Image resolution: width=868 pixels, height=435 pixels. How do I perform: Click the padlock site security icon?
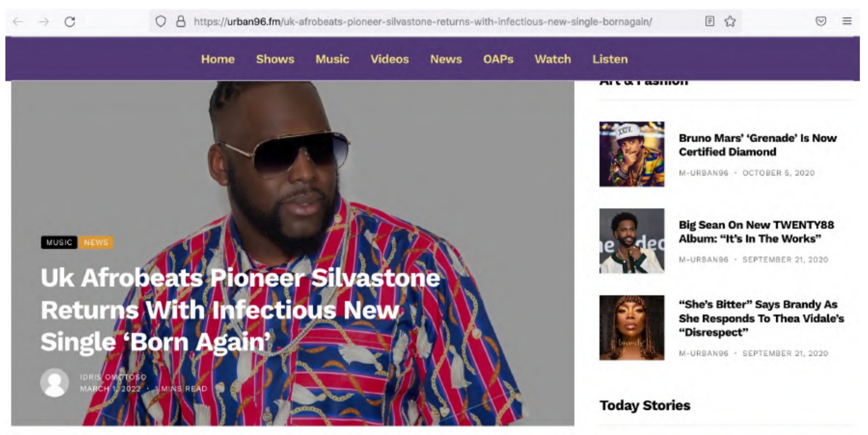point(181,21)
